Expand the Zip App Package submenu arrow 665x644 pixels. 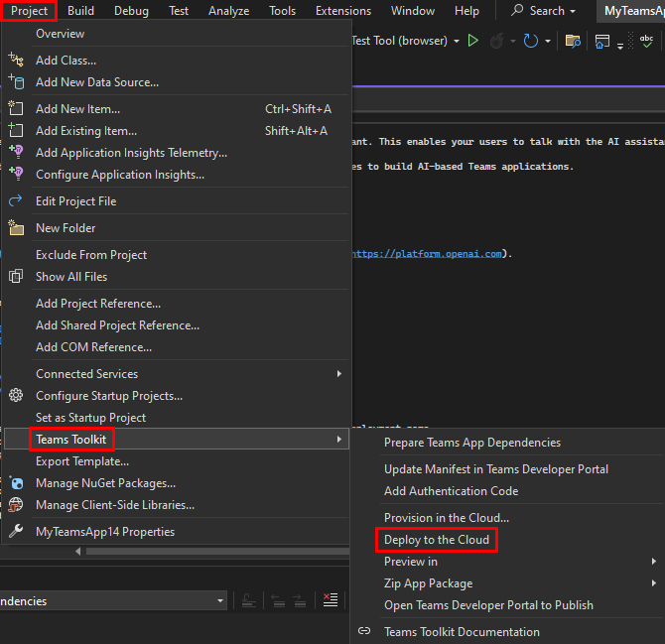pos(654,582)
